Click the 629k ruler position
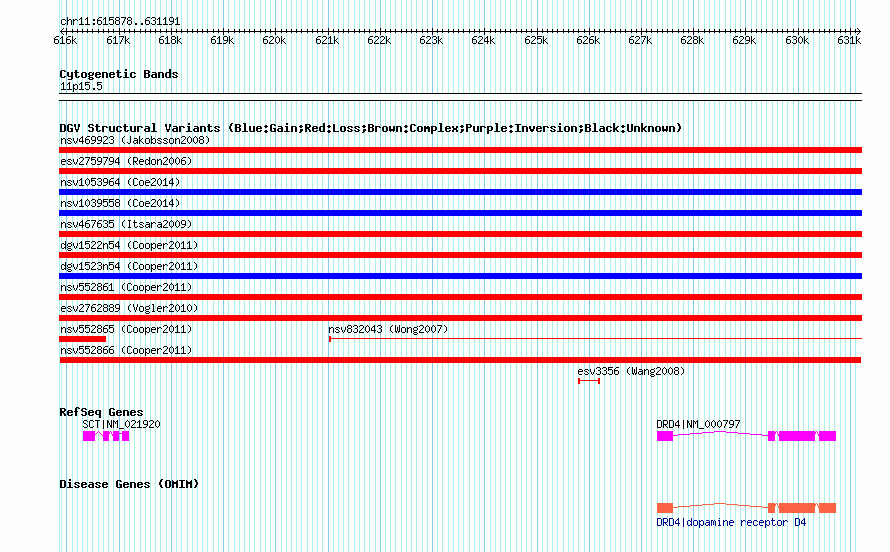This screenshot has width=890, height=552. coord(744,40)
